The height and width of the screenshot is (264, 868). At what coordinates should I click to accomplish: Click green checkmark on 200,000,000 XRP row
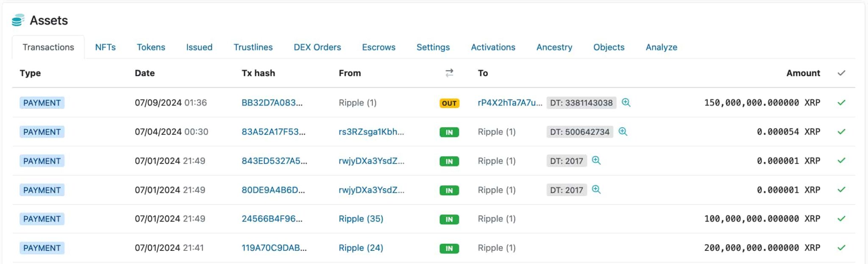tap(841, 248)
